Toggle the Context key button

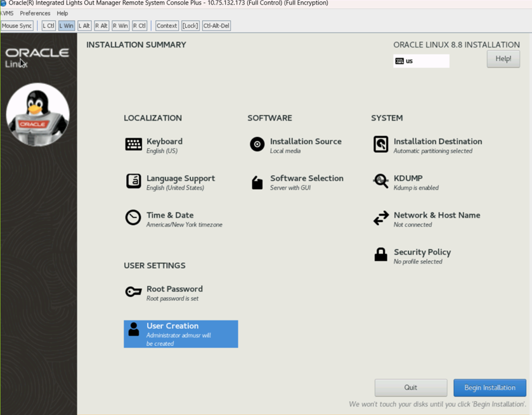click(x=167, y=26)
